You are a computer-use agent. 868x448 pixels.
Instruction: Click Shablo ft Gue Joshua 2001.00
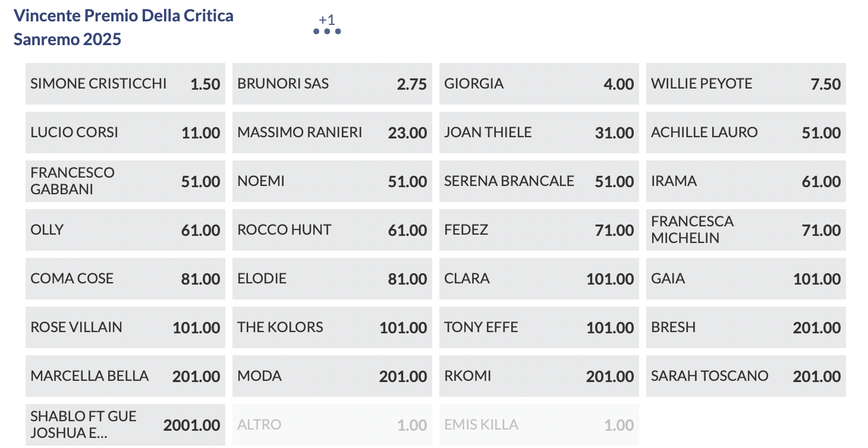[125, 425]
